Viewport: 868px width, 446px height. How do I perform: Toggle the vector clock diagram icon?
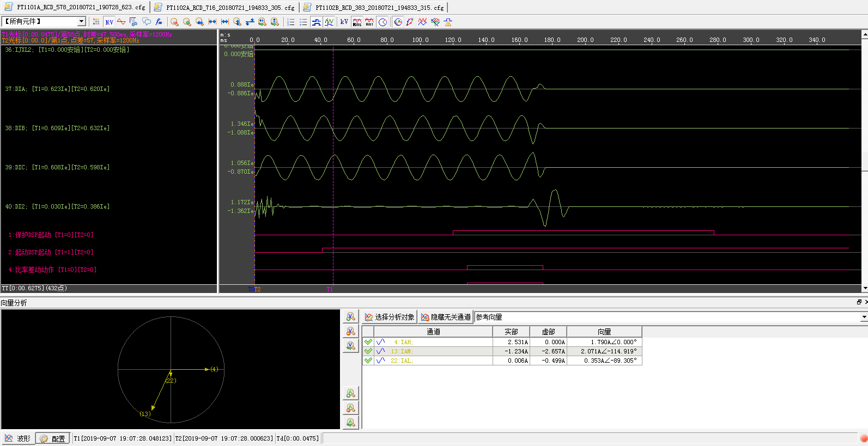pos(383,22)
